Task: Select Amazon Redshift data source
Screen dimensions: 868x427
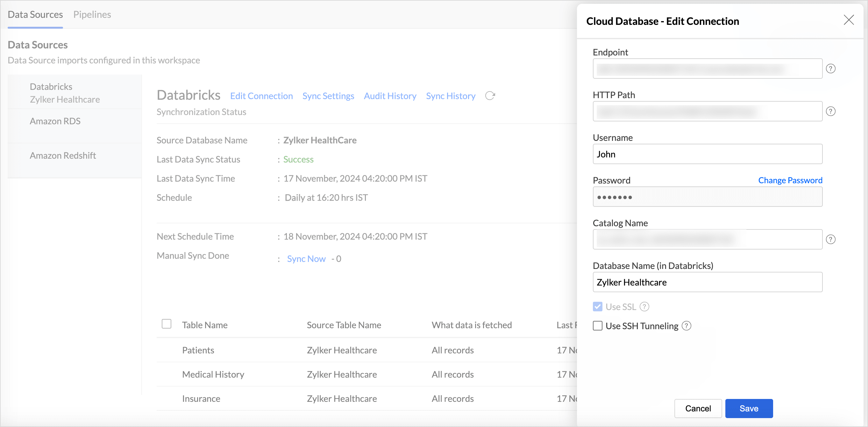Action: 63,156
